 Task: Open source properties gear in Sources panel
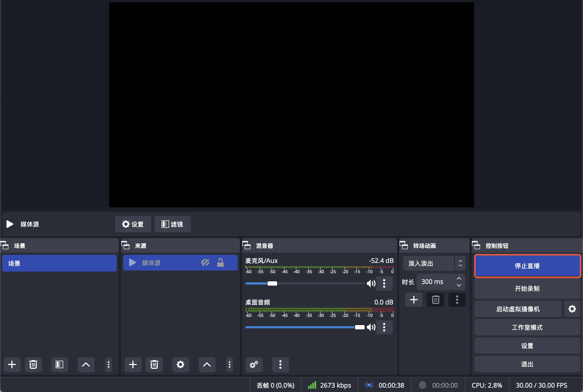click(x=180, y=364)
